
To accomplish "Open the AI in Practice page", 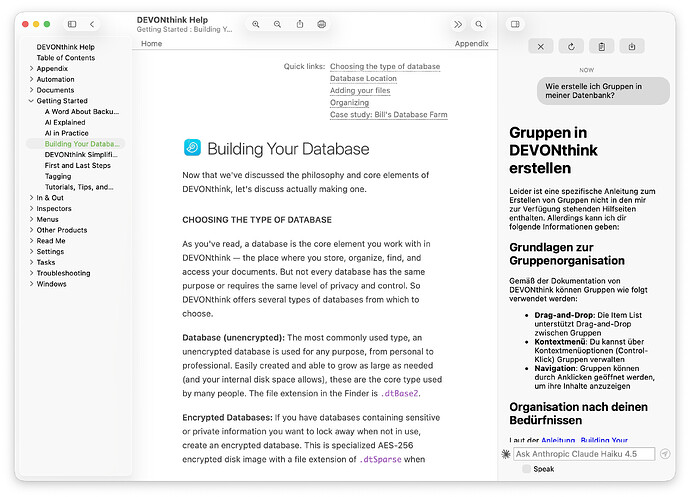I will click(x=66, y=133).
